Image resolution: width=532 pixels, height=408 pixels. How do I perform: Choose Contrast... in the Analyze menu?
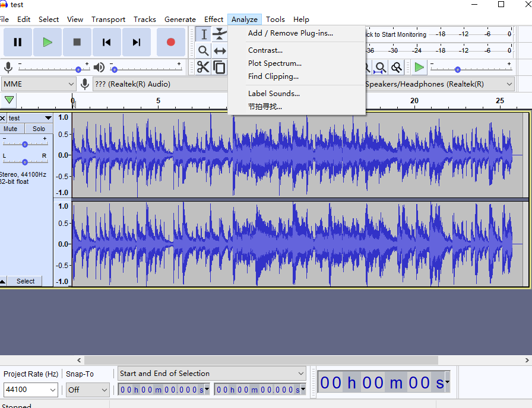pyautogui.click(x=296, y=50)
